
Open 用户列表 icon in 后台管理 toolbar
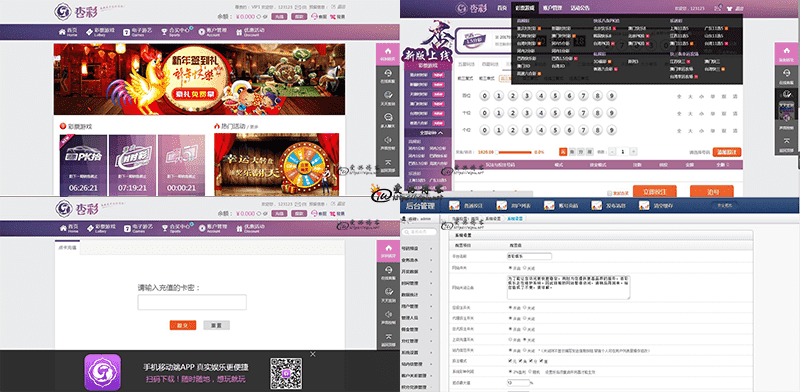click(502, 205)
